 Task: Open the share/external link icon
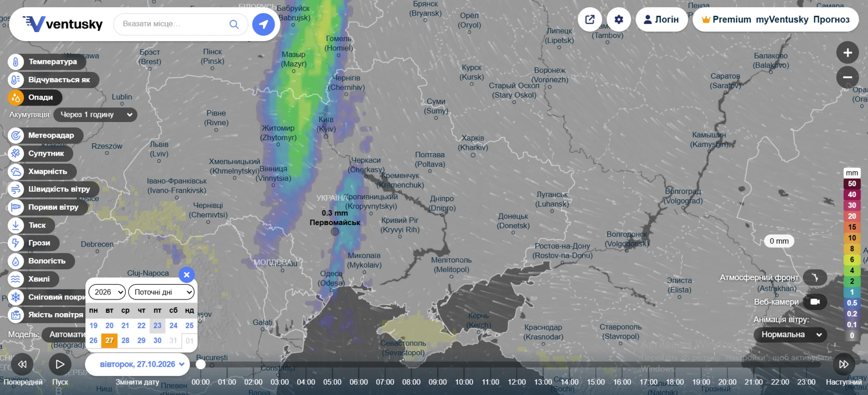tap(590, 20)
